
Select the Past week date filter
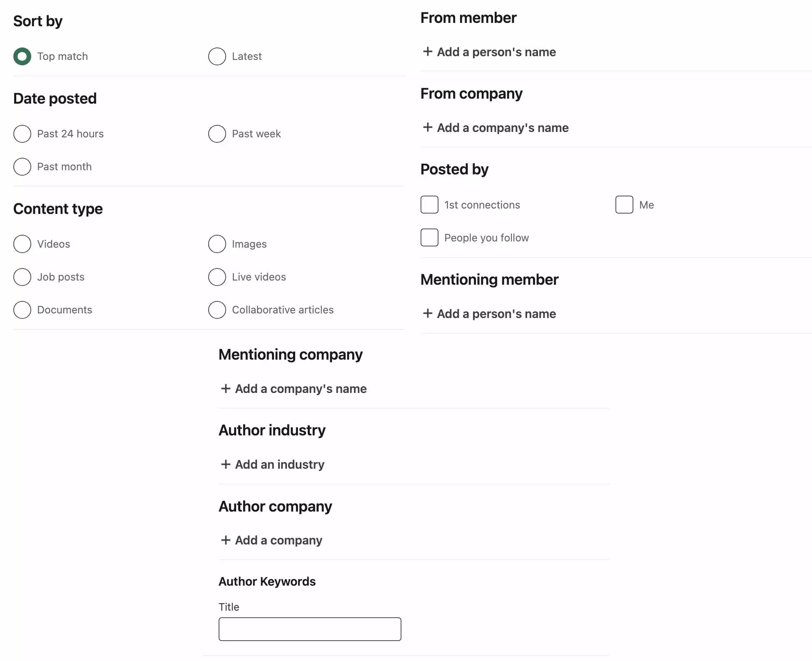click(x=217, y=134)
